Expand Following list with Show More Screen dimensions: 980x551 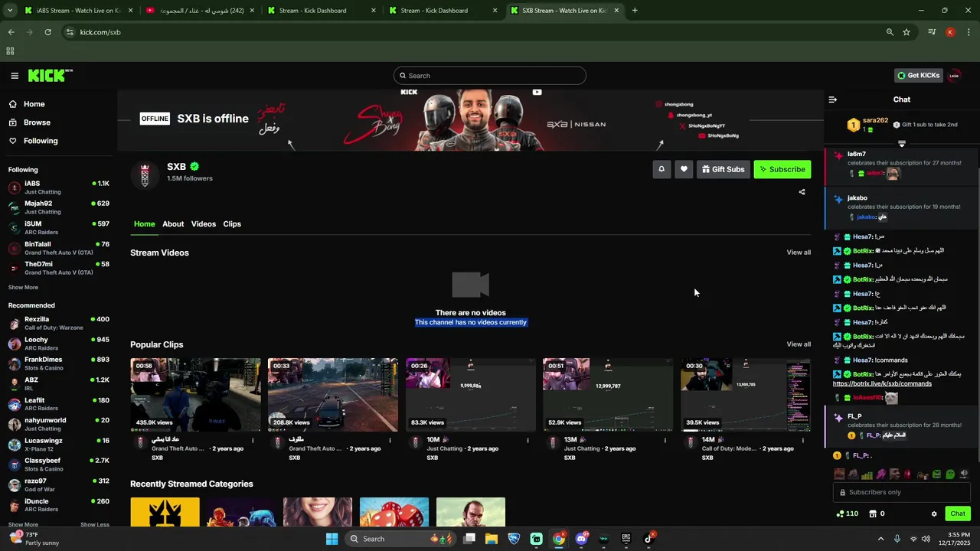[x=23, y=288]
